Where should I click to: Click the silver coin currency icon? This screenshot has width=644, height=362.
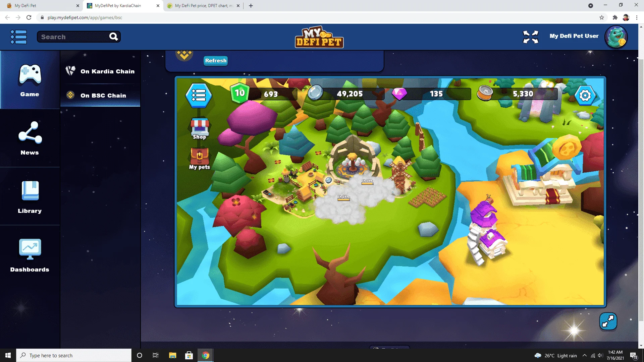[315, 93]
